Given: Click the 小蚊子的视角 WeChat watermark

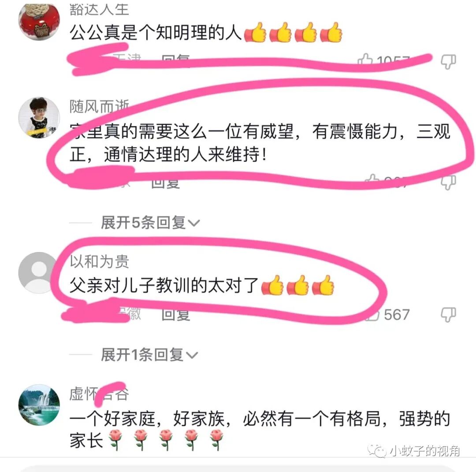Looking at the screenshot, I should point(414,451).
